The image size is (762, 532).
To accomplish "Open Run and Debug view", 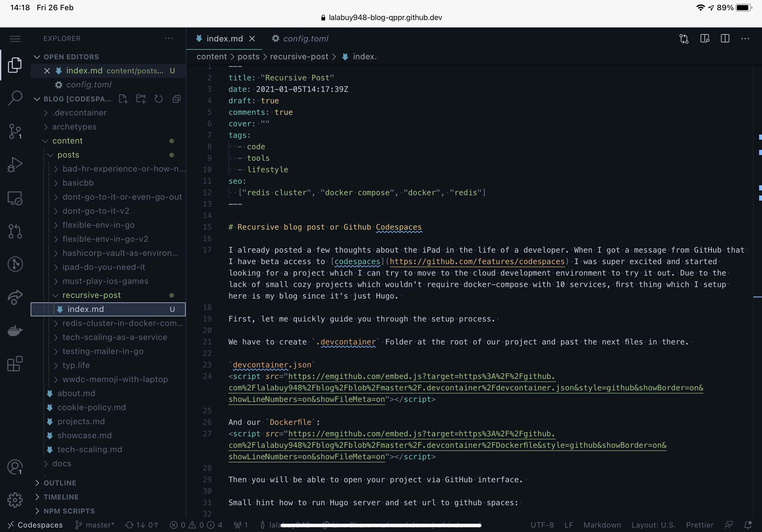I will [15, 165].
